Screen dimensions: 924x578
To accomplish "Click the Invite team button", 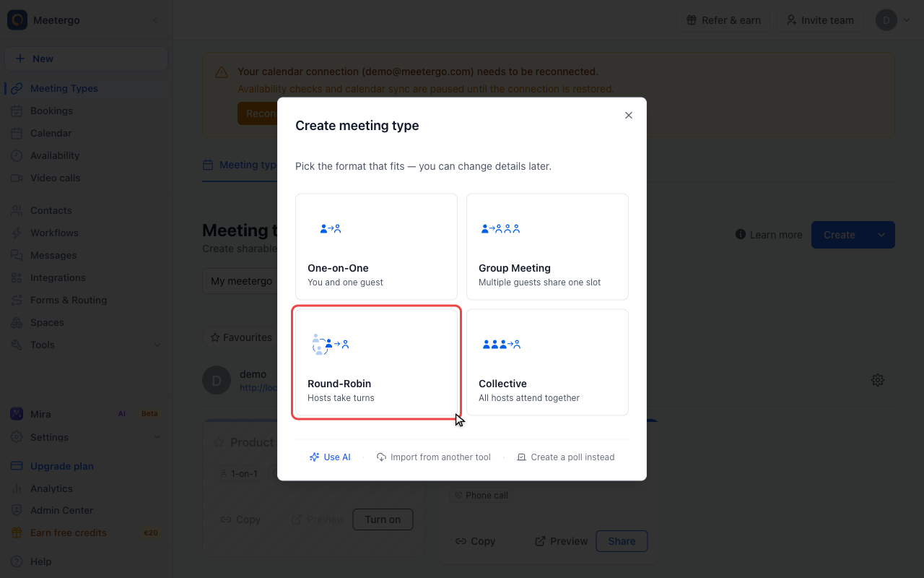I will tap(820, 20).
